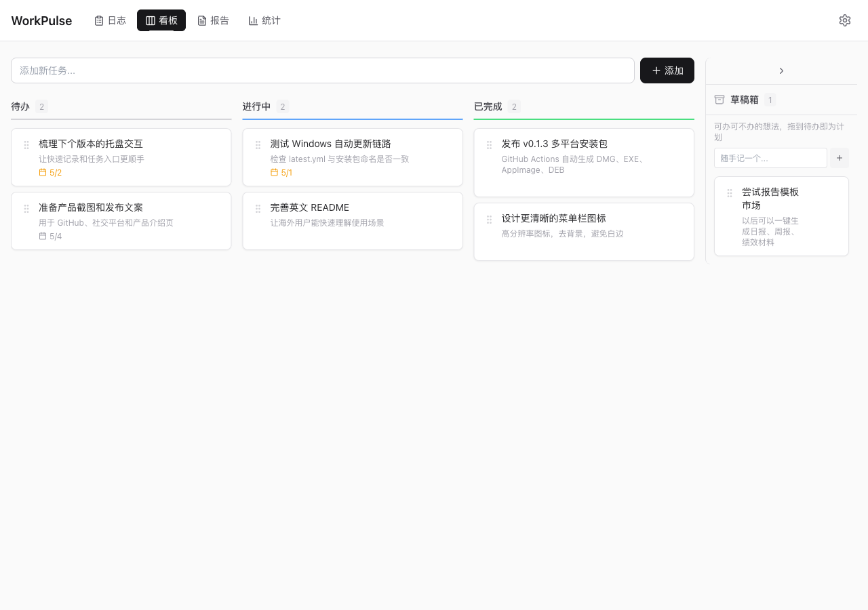Open the 准备产品截图和发布文案 task title
This screenshot has height=610, width=868.
click(91, 207)
